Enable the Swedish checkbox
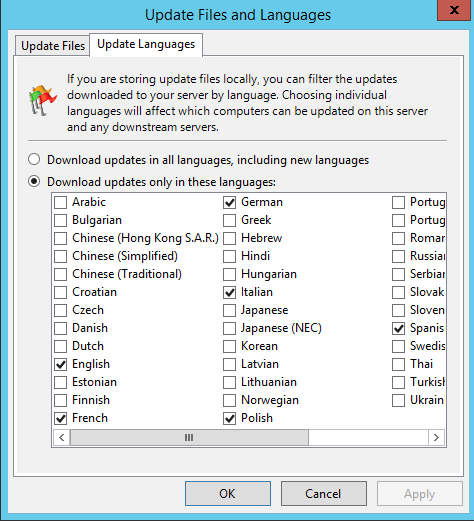This screenshot has width=474, height=521. pyautogui.click(x=399, y=346)
